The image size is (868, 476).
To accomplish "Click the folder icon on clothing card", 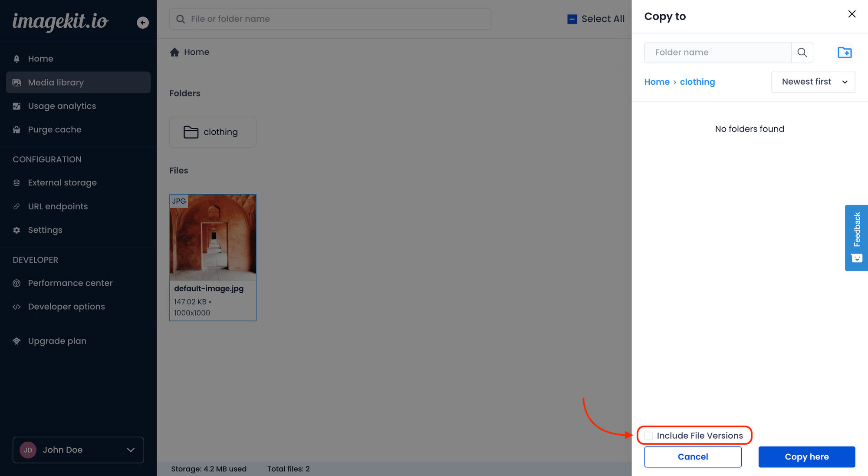I will (191, 132).
